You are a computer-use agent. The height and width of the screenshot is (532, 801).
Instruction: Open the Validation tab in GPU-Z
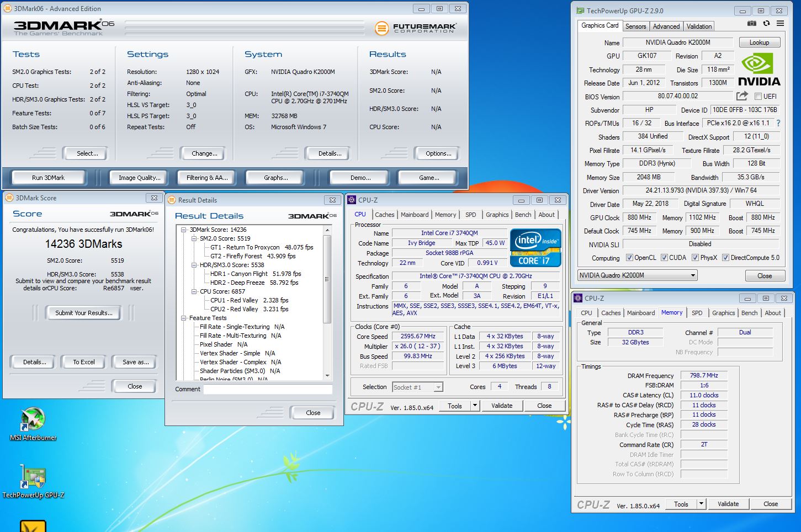tap(699, 26)
